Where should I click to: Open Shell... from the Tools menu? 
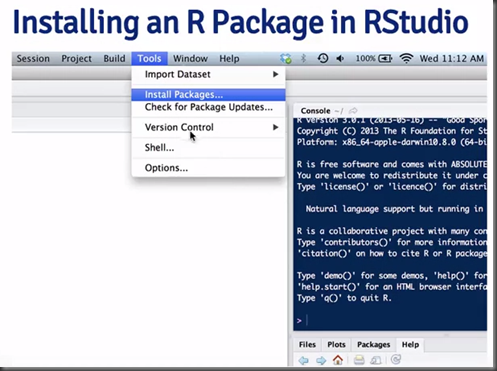tap(208, 148)
